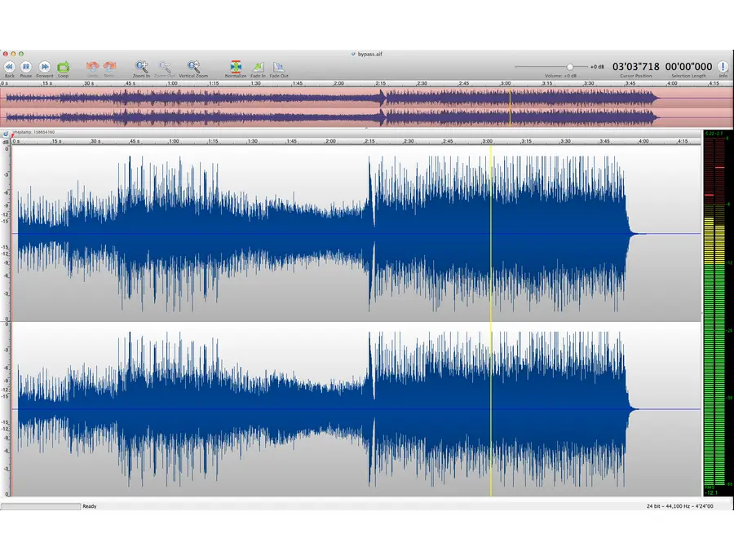Click the Selection Length time readout

pos(688,66)
